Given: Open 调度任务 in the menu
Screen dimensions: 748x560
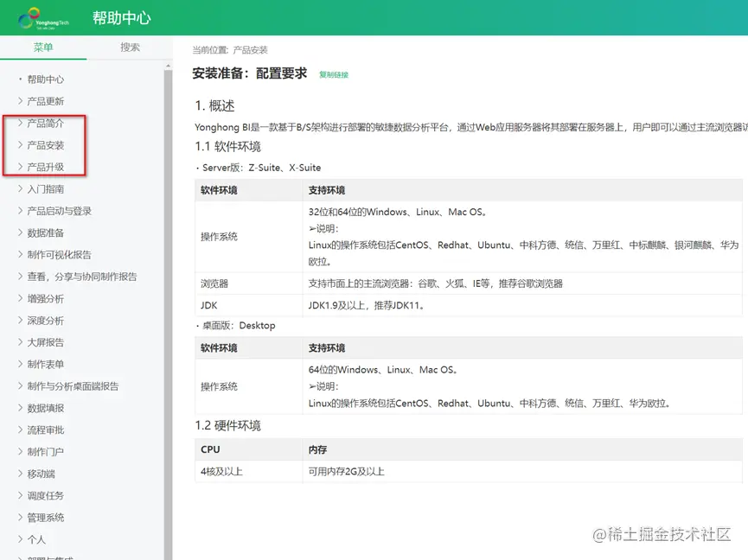Looking at the screenshot, I should [45, 496].
